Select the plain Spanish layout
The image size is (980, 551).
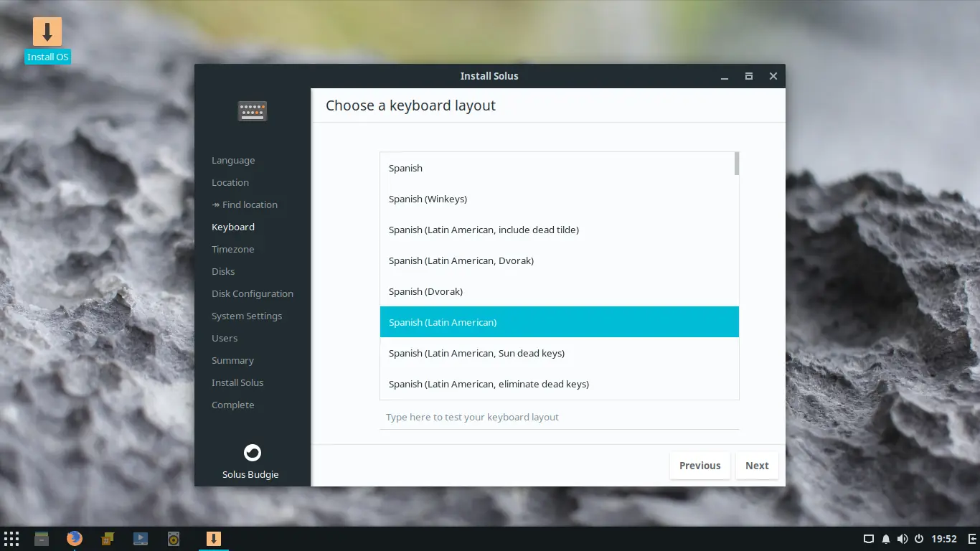[560, 168]
